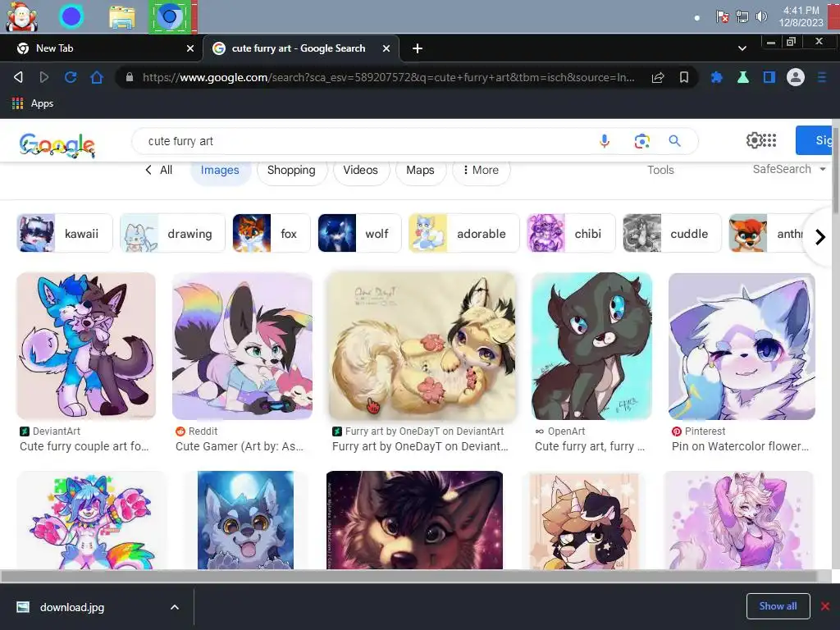Screen dimensions: 840x630
Task: Open Google quick settings gear
Action: tap(754, 140)
